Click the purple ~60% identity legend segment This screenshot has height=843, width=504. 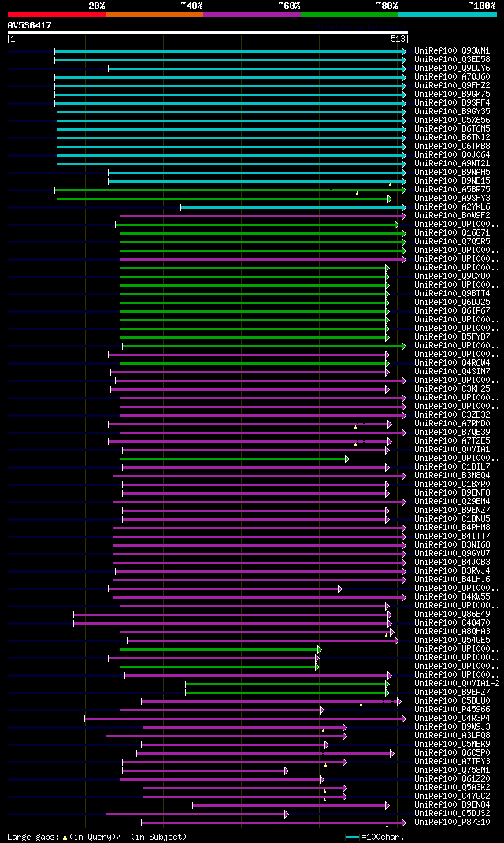tap(252, 14)
